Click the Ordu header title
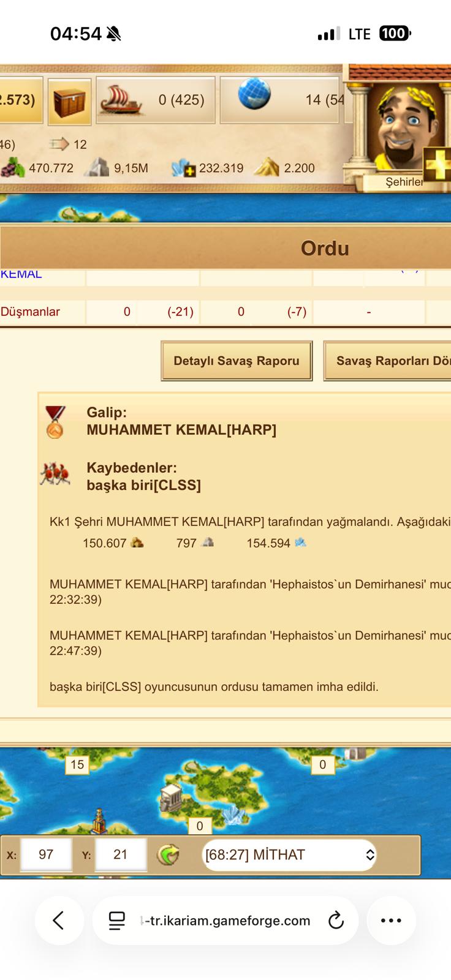The width and height of the screenshot is (451, 980). [325, 248]
